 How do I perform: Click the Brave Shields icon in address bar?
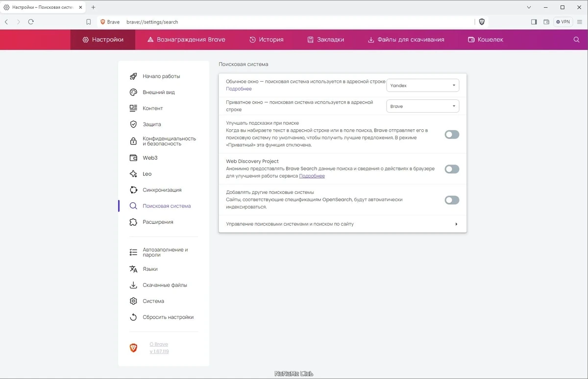[x=482, y=22]
